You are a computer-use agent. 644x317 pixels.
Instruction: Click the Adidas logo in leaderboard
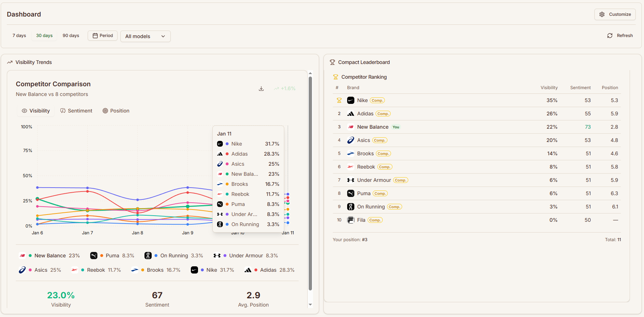pyautogui.click(x=351, y=114)
